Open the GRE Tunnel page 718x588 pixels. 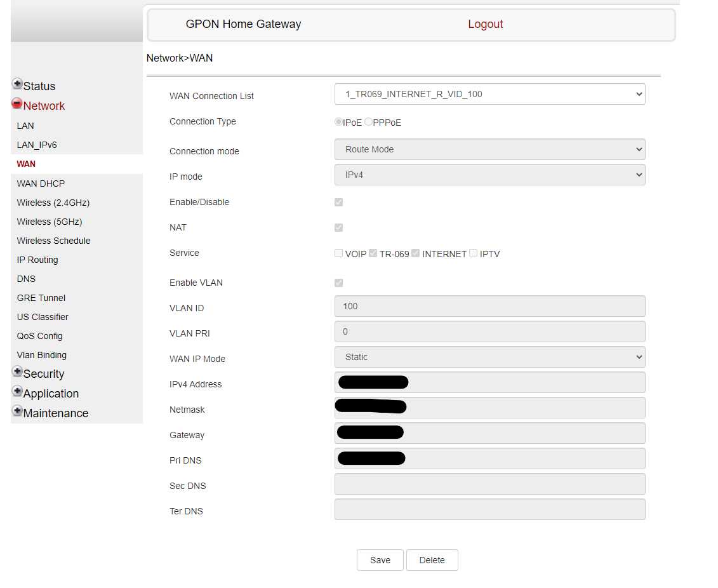click(x=41, y=298)
